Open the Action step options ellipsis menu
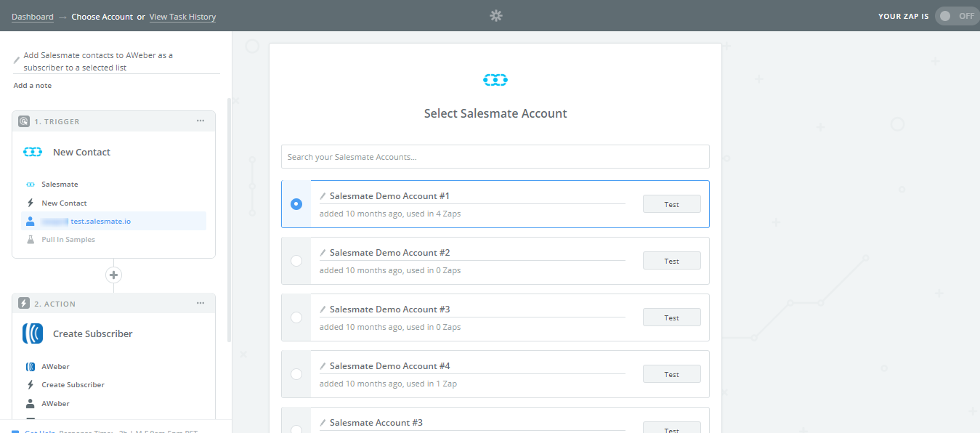The height and width of the screenshot is (433, 980). [x=201, y=304]
